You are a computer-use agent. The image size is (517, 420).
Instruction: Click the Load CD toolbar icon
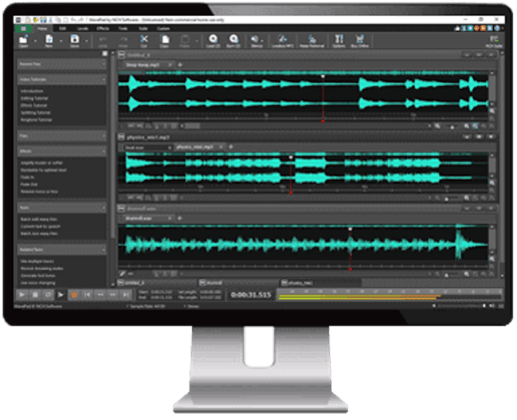tap(213, 41)
